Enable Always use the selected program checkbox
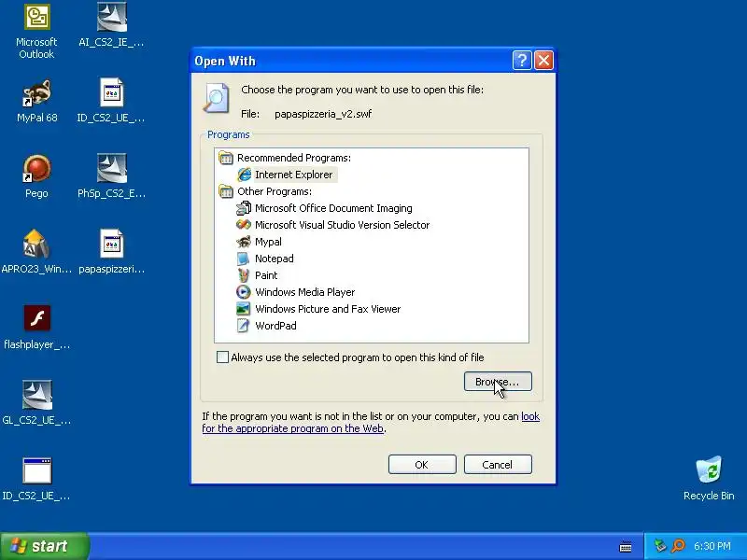The image size is (747, 560). pyautogui.click(x=222, y=357)
